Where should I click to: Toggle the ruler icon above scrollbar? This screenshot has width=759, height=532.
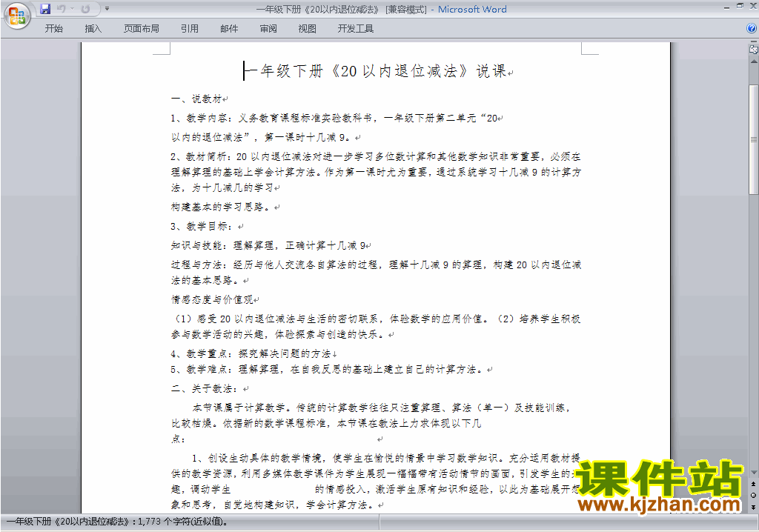(x=753, y=50)
